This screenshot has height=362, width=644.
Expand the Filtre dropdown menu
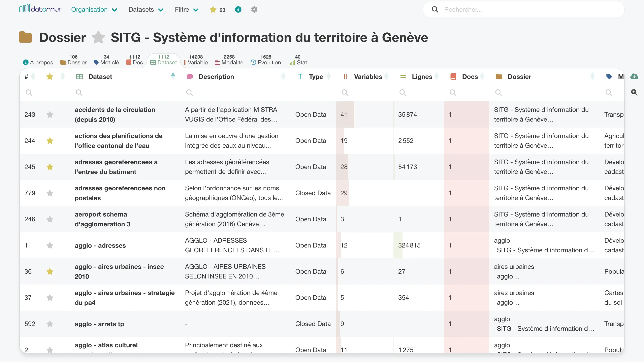tap(187, 9)
